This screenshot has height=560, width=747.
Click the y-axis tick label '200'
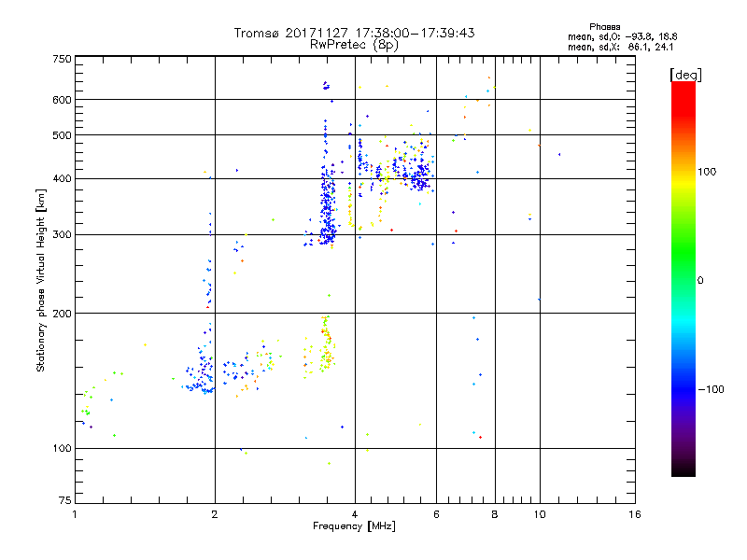[x=62, y=314]
